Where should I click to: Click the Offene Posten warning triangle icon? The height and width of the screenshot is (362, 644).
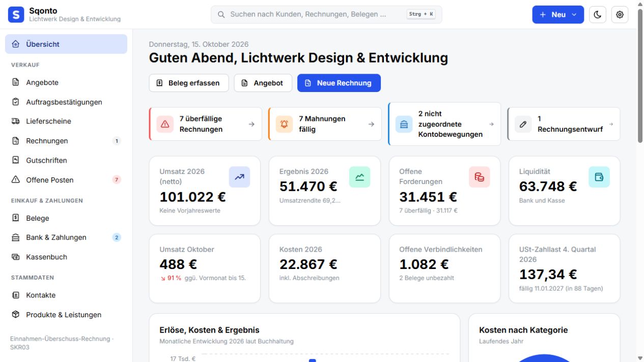(x=16, y=179)
